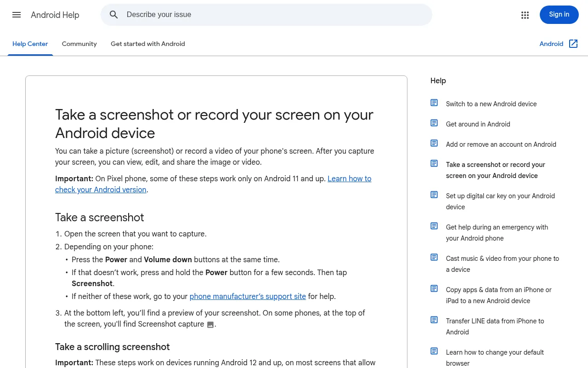Screen dimensions: 588x368
Task: Click the Take a screenshot section heading
Action: point(100,218)
